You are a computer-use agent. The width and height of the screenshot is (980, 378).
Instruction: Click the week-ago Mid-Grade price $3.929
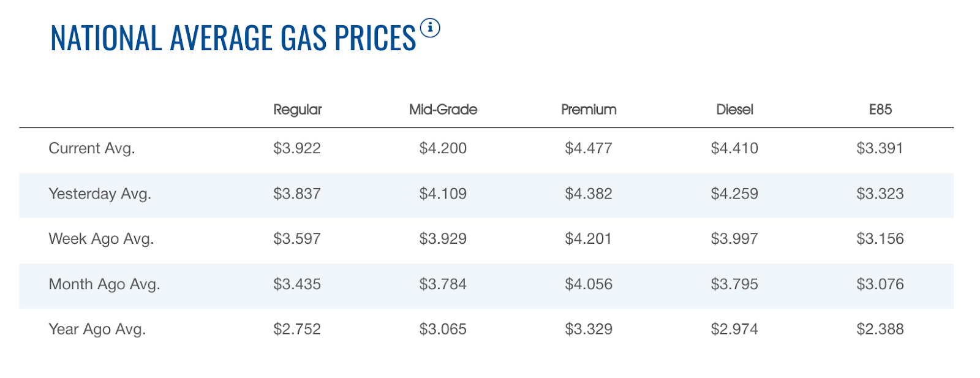pyautogui.click(x=443, y=238)
